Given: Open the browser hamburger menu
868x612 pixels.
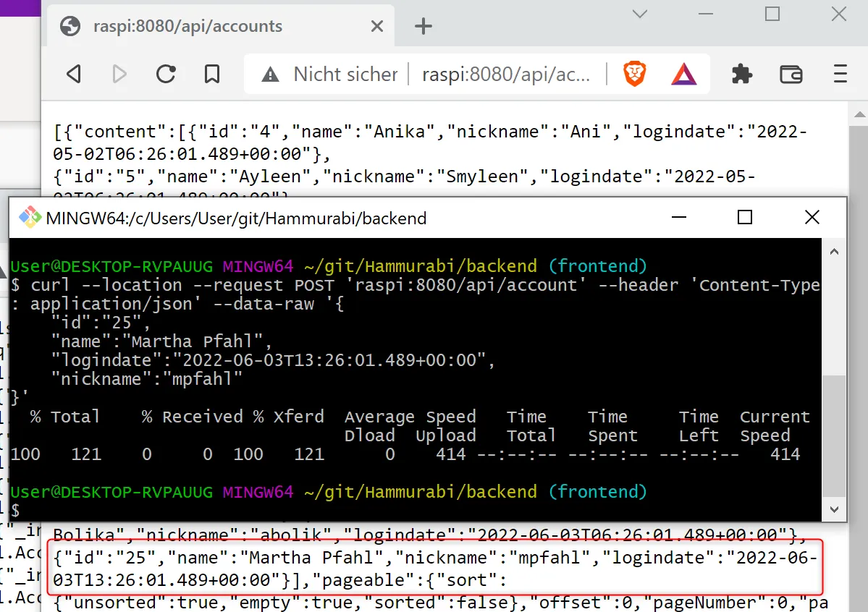Looking at the screenshot, I should (840, 74).
